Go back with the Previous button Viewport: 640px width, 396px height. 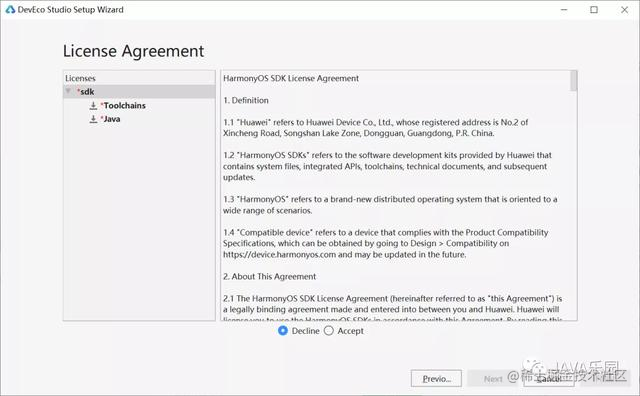pos(436,378)
